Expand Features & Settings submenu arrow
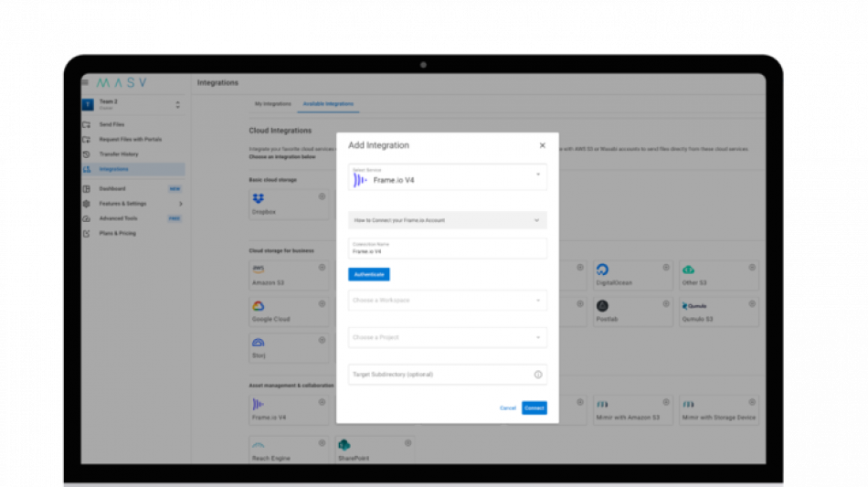The width and height of the screenshot is (868, 487). (x=181, y=204)
